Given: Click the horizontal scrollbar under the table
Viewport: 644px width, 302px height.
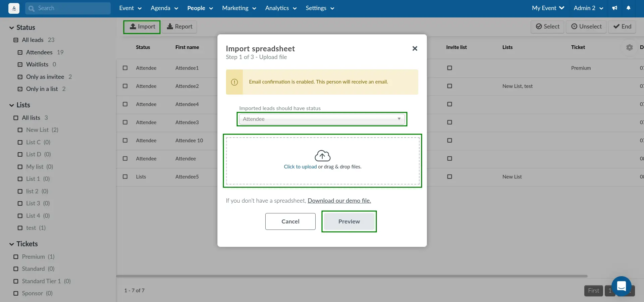Looking at the screenshot, I should (352, 276).
